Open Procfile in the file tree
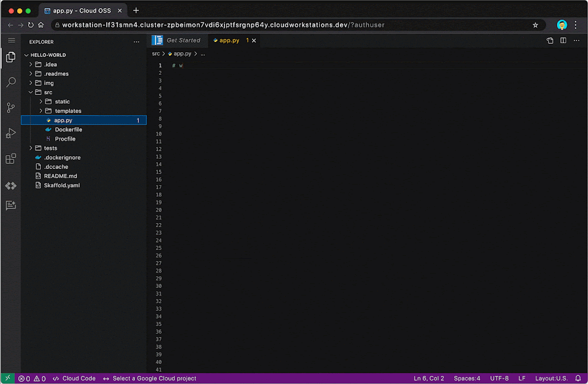This screenshot has height=384, width=588. (84, 139)
